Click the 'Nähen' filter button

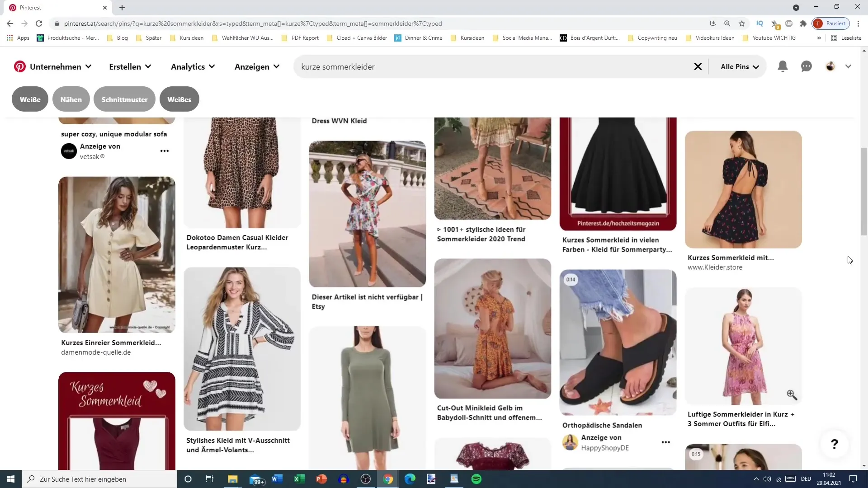pyautogui.click(x=71, y=99)
